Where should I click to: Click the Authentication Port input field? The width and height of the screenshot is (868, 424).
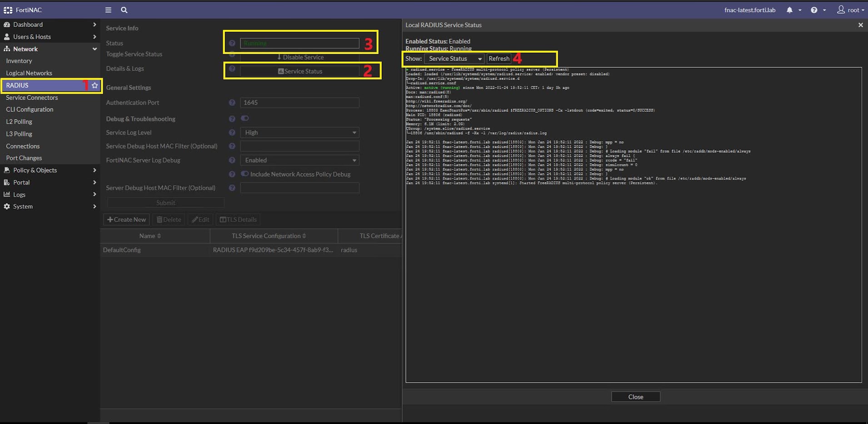tap(299, 103)
